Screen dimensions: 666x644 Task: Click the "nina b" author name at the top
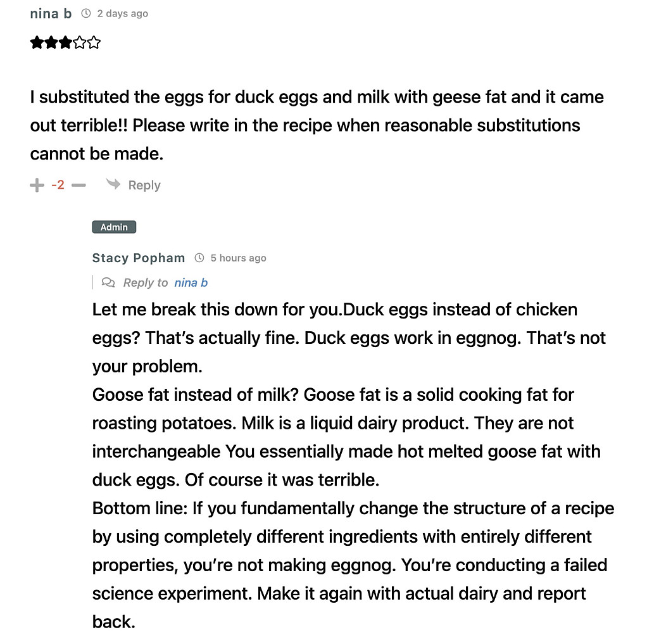coord(51,13)
